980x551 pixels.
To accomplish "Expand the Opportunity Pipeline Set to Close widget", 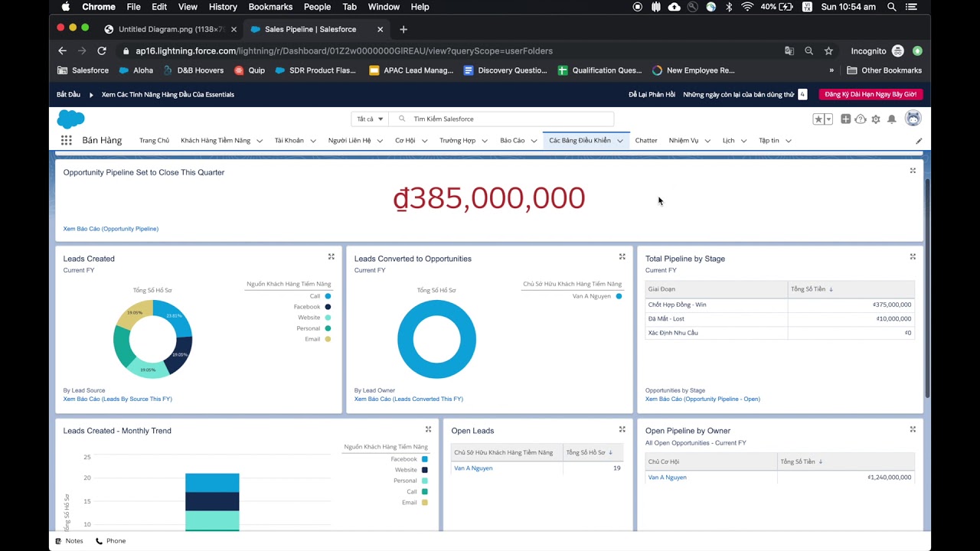I will (913, 171).
